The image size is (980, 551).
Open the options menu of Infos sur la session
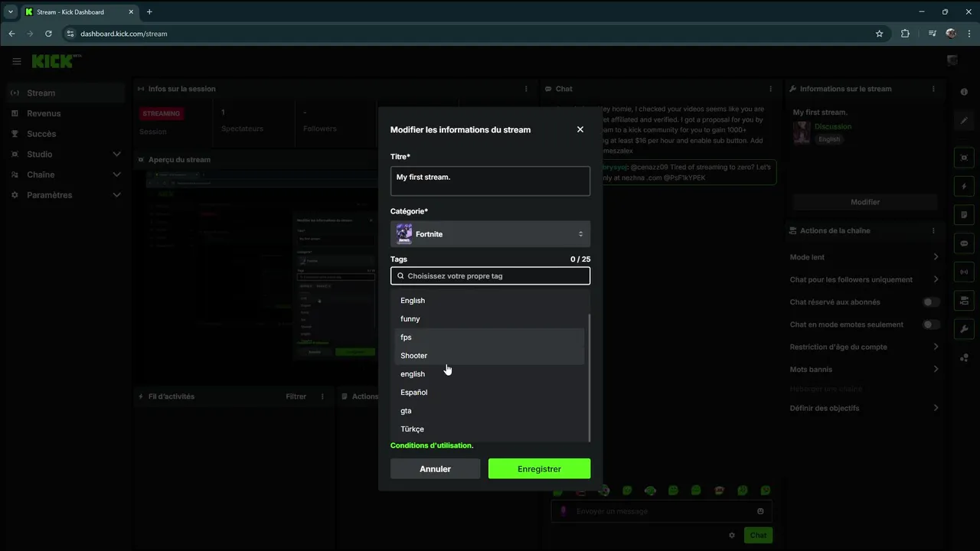tap(526, 89)
